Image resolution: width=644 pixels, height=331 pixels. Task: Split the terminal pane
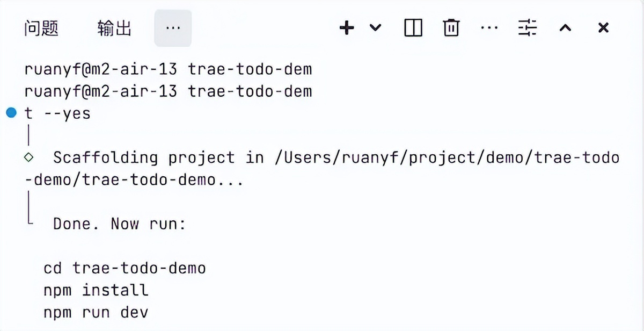[413, 28]
